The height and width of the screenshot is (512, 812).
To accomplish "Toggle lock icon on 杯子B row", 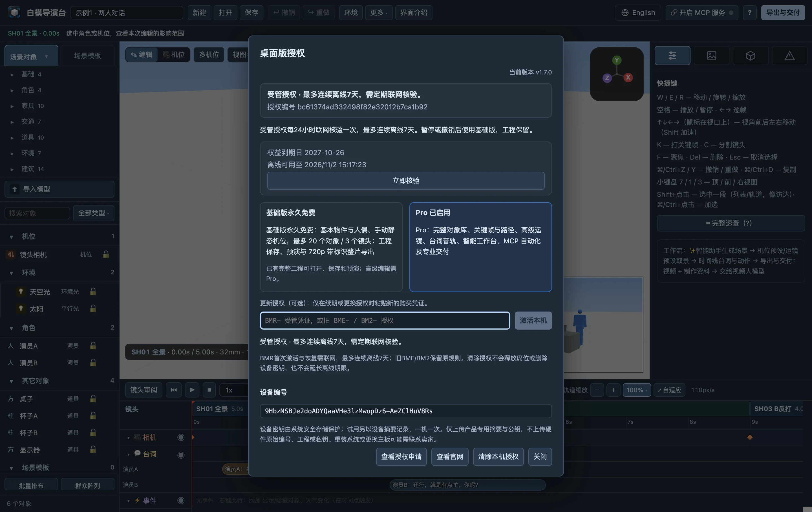I will coord(93,432).
